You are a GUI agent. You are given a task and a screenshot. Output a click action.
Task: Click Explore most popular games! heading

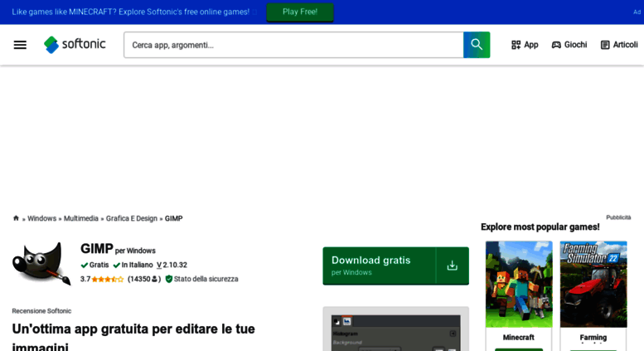pyautogui.click(x=540, y=227)
